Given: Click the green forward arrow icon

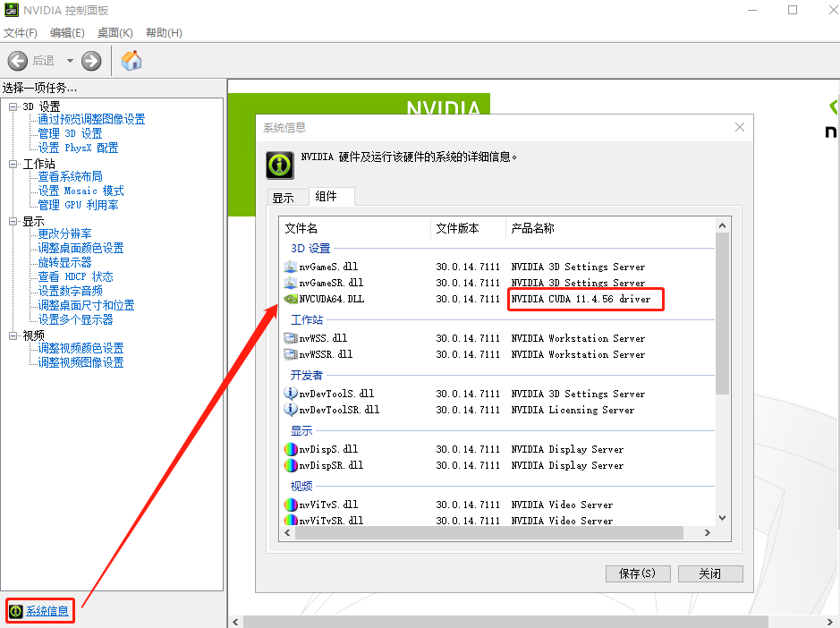Looking at the screenshot, I should click(x=91, y=61).
